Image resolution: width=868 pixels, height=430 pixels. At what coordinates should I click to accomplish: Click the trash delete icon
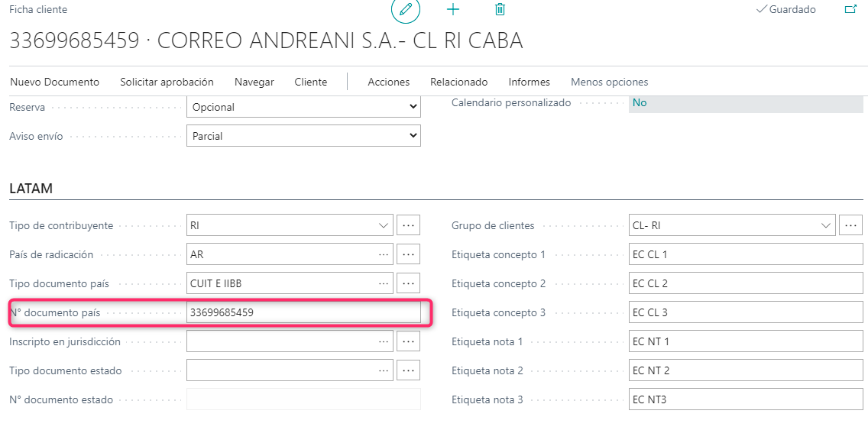click(x=500, y=9)
